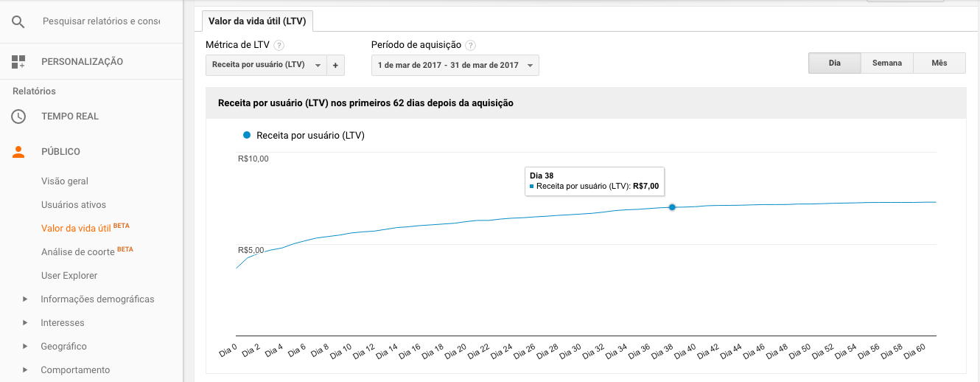Click the Personalização dashboard icon
980x382 pixels.
(18, 62)
